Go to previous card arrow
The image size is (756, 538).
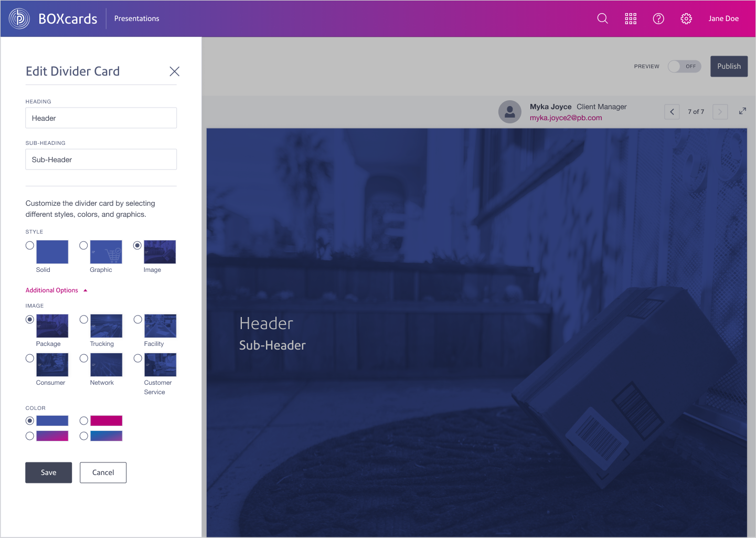point(672,112)
